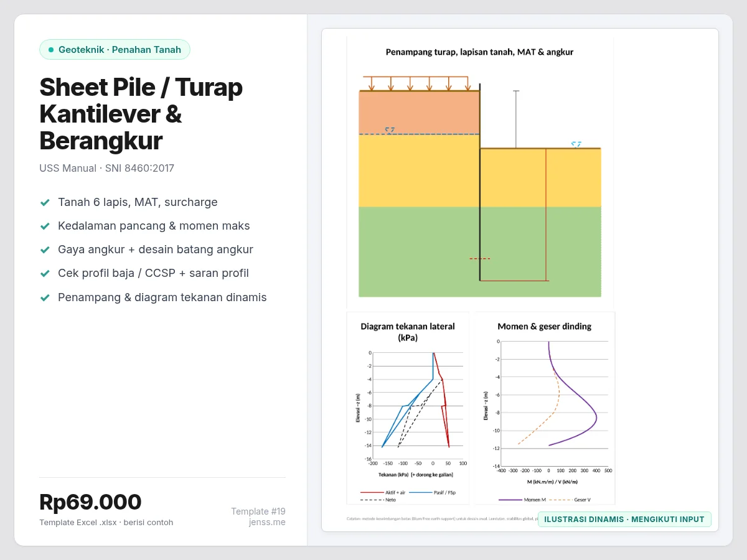Select "Template Excel .xlsx · berisi contoh" caption
Image resolution: width=747 pixels, height=560 pixels.
106,523
